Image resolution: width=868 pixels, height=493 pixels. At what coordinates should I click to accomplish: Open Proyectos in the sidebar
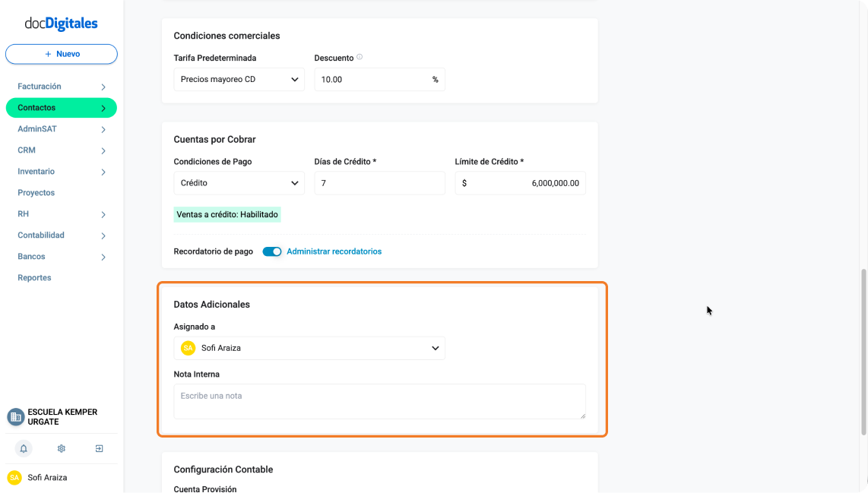coord(36,193)
